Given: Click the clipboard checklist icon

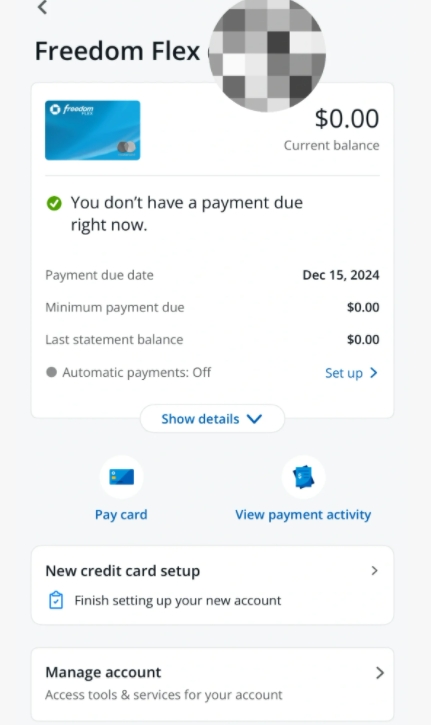Looking at the screenshot, I should pos(56,600).
